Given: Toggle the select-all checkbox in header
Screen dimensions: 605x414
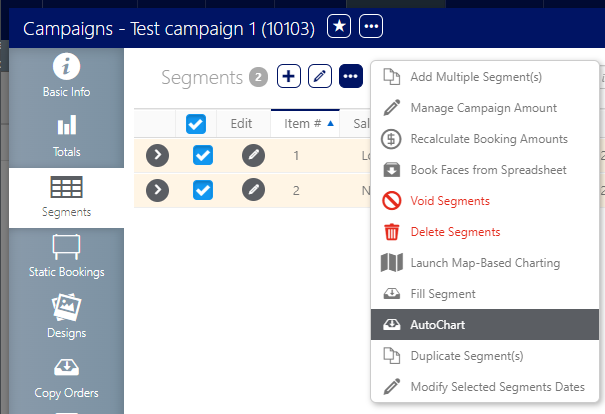Looking at the screenshot, I should click(196, 124).
